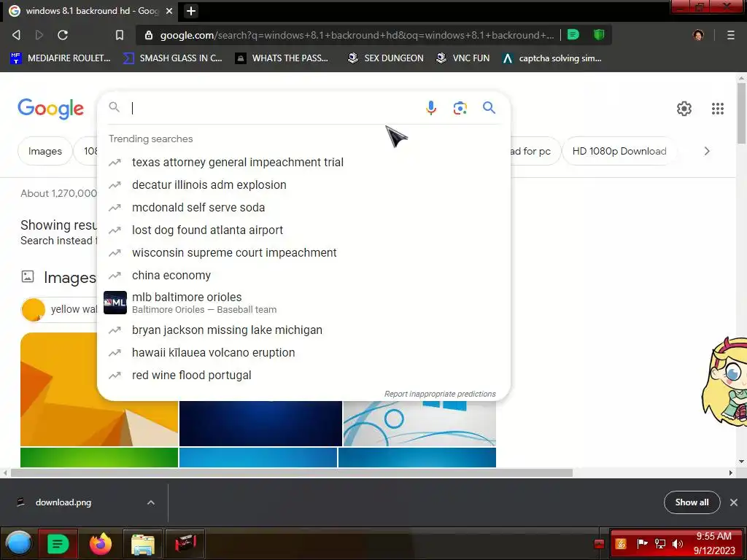
Task: Open the captcha solving sim... bookmark
Action: click(551, 58)
